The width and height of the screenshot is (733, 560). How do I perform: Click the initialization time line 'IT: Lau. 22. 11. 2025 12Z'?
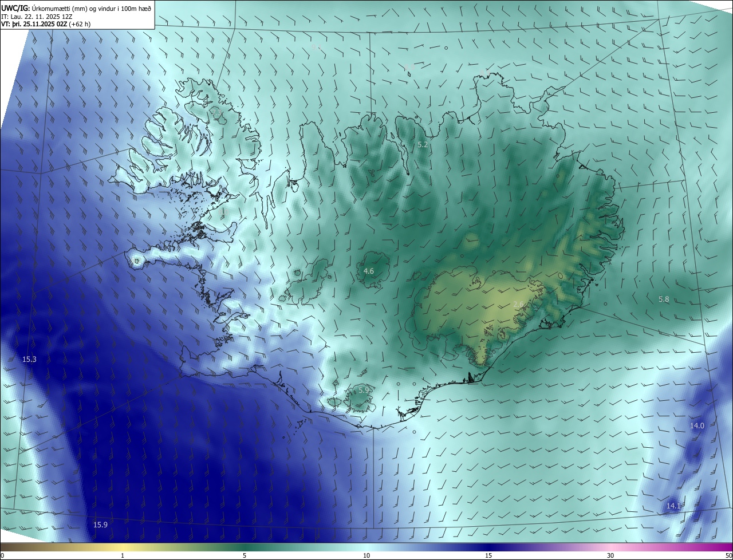point(37,17)
